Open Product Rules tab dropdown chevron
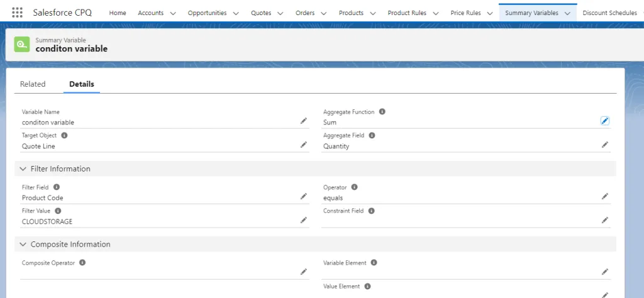644x298 pixels. click(435, 13)
